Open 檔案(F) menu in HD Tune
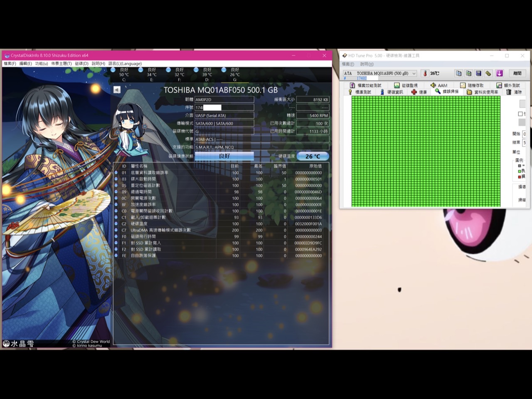This screenshot has width=532, height=399. coord(348,64)
